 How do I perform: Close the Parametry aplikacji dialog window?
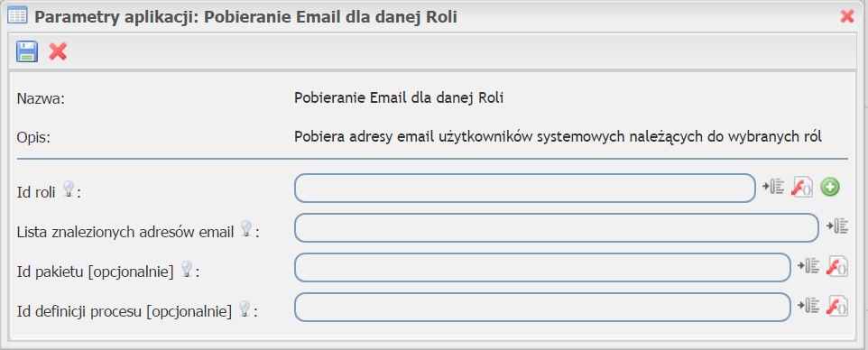847,16
